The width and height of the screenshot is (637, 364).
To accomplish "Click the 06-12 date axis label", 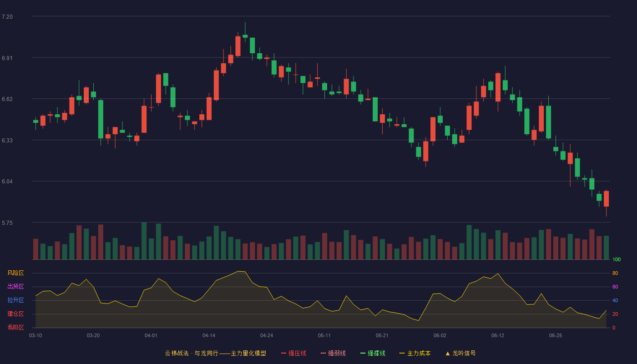I will [498, 335].
